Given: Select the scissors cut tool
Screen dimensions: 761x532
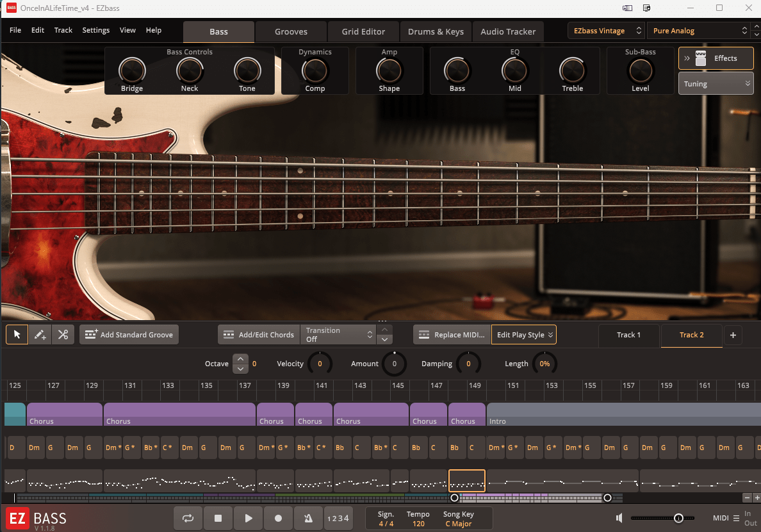Looking at the screenshot, I should coord(63,335).
